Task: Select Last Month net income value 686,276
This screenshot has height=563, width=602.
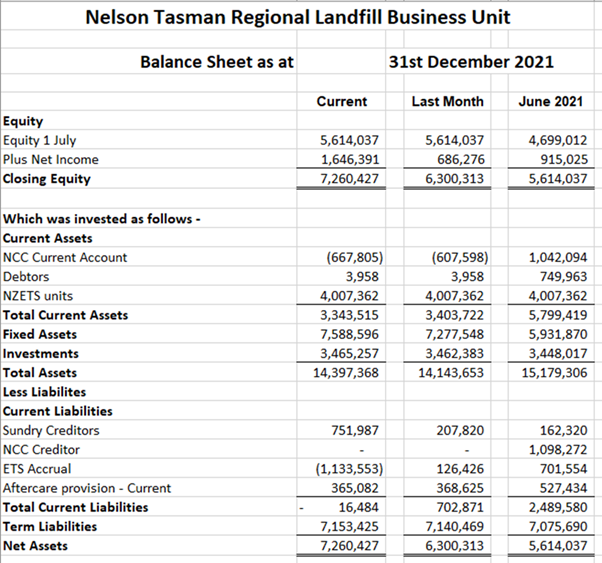Action: (x=461, y=159)
